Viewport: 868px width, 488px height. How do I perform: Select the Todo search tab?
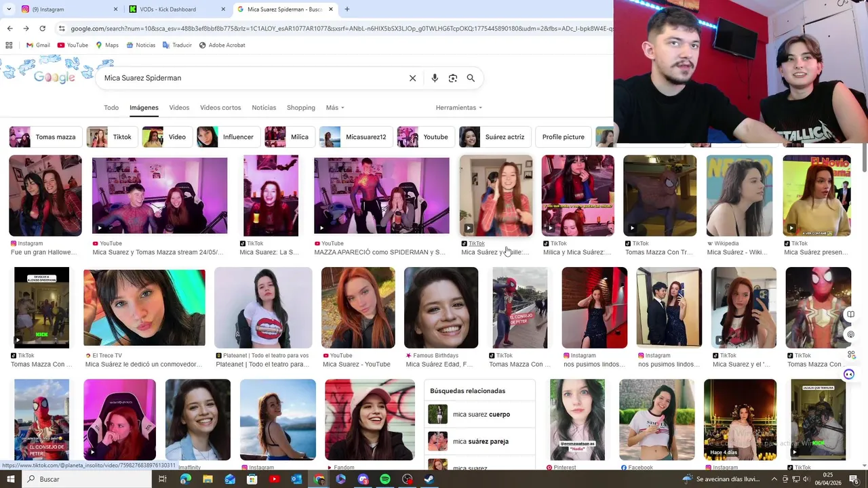click(111, 108)
